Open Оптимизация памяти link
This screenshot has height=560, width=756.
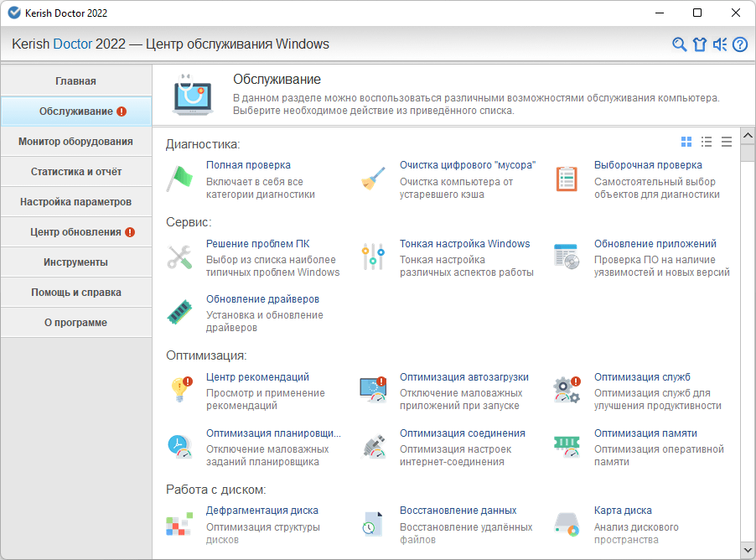click(645, 433)
